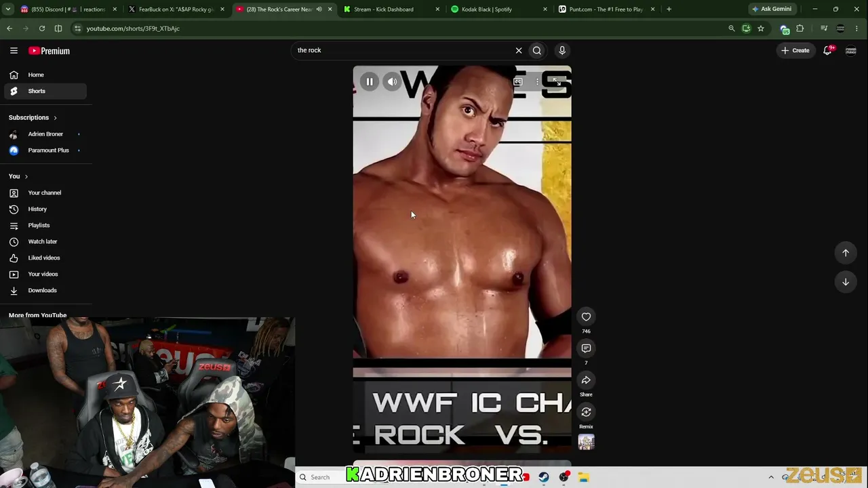Toggle closed captions on the Short
The image size is (868, 488).
[x=518, y=82]
